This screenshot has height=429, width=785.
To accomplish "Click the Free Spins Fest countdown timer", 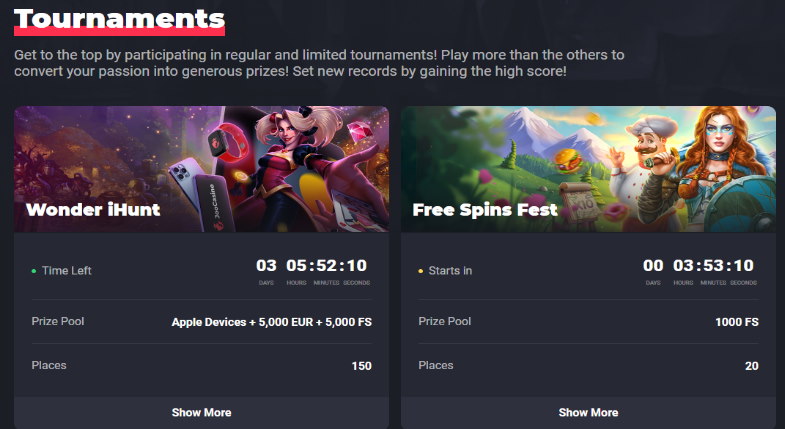I will (699, 271).
